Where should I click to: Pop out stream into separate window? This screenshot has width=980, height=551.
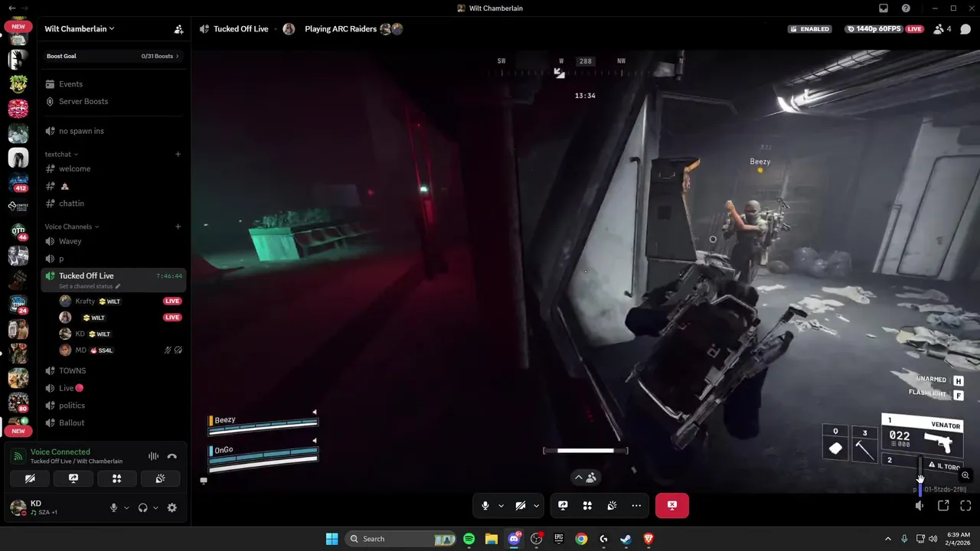point(943,506)
